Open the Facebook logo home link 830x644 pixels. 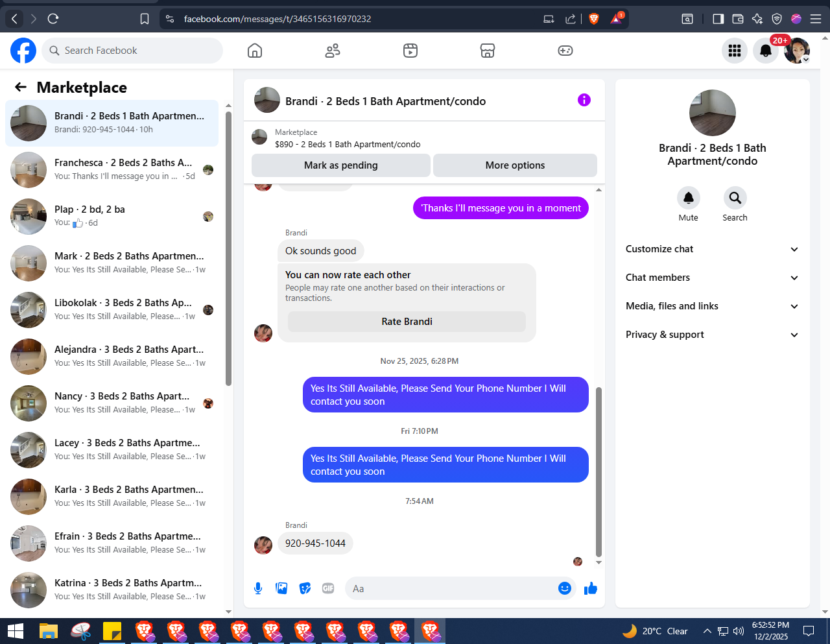tap(23, 51)
